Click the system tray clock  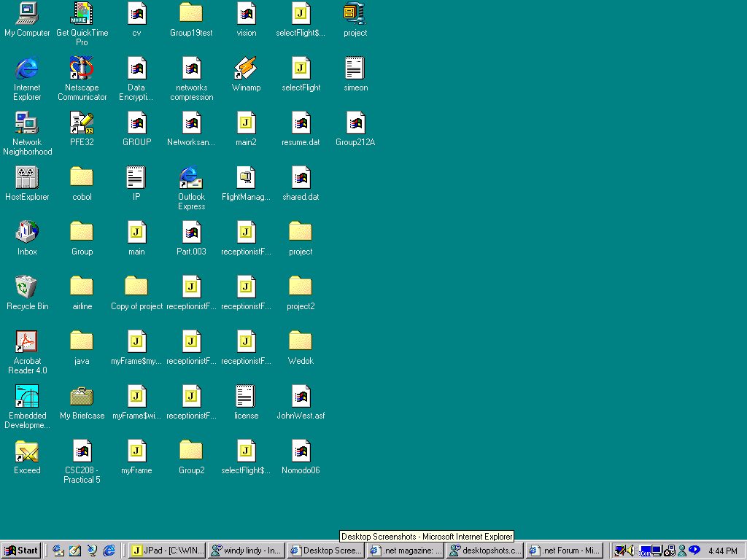point(722,551)
